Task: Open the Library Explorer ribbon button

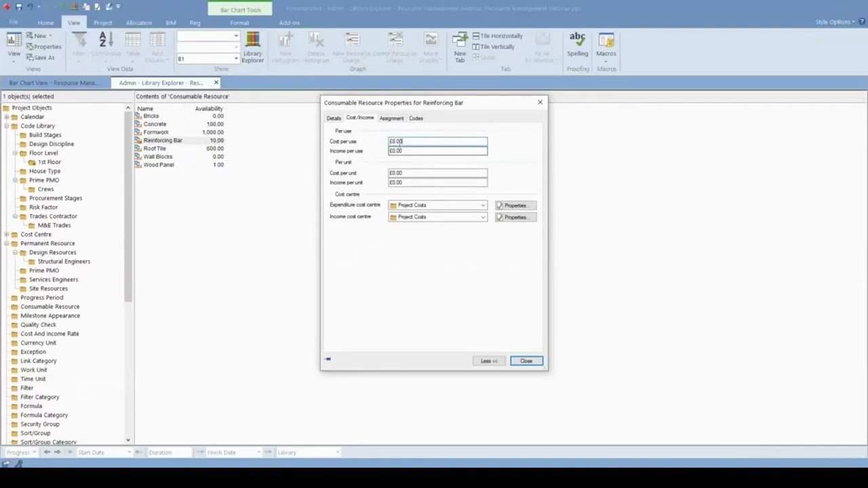Action: pyautogui.click(x=252, y=47)
